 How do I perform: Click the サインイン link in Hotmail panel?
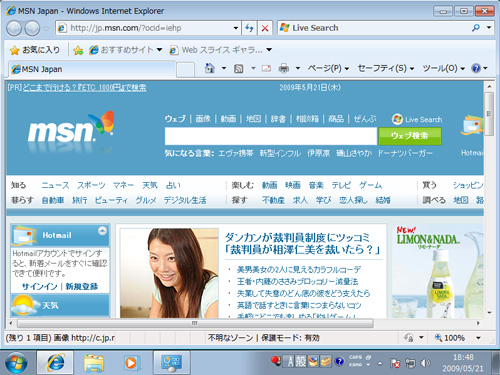click(x=40, y=286)
